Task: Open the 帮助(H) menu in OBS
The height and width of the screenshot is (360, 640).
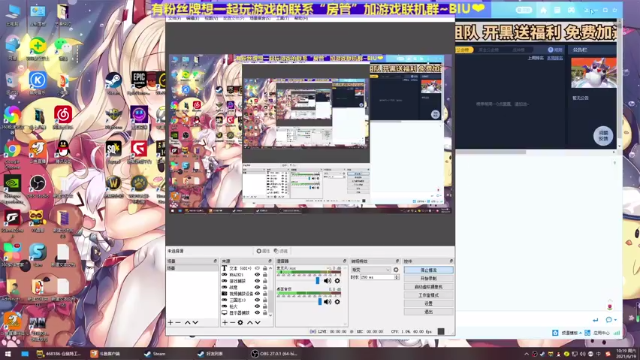Action: pyautogui.click(x=301, y=18)
